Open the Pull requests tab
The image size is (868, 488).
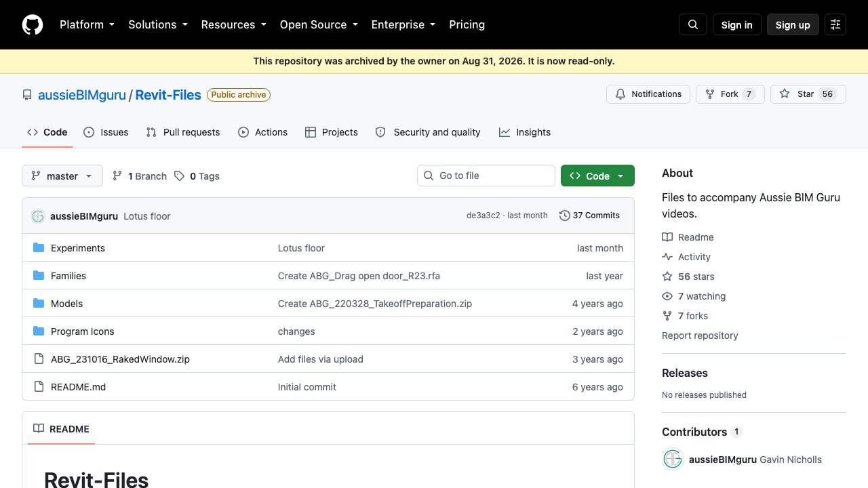[x=183, y=132]
